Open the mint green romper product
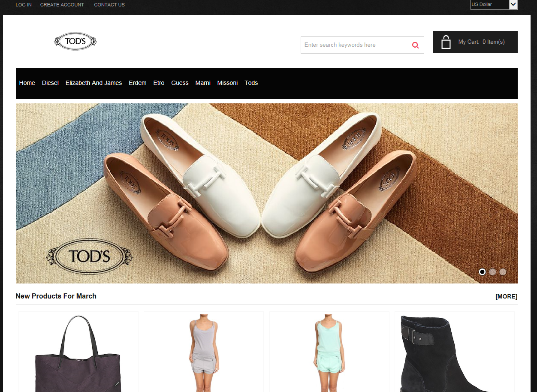The image size is (537, 392). (x=329, y=353)
